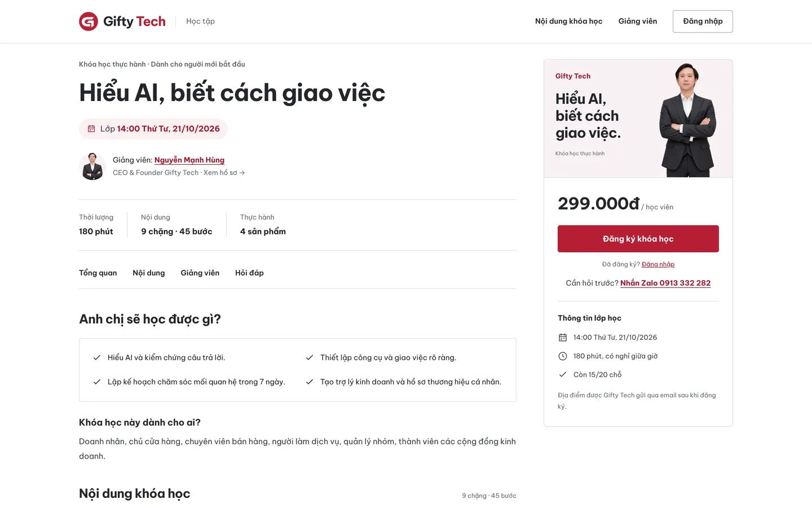
Task: Click the clock icon beside 180 phút
Action: point(562,356)
